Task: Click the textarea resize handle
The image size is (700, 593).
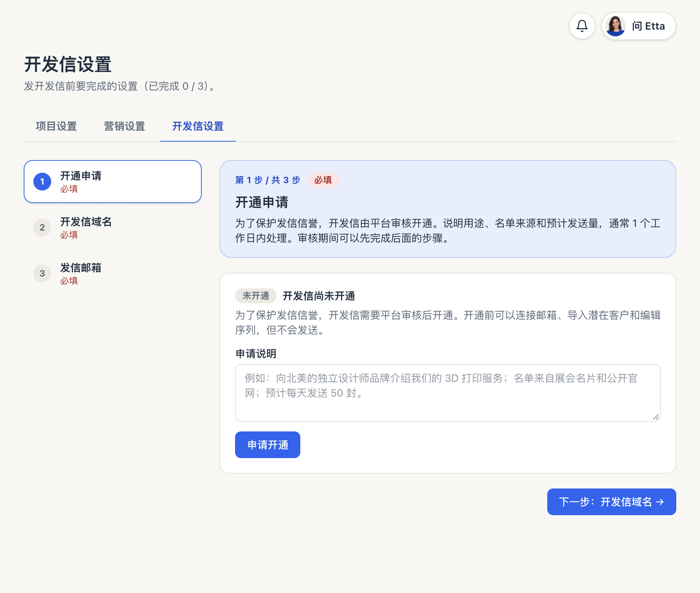Action: (656, 417)
